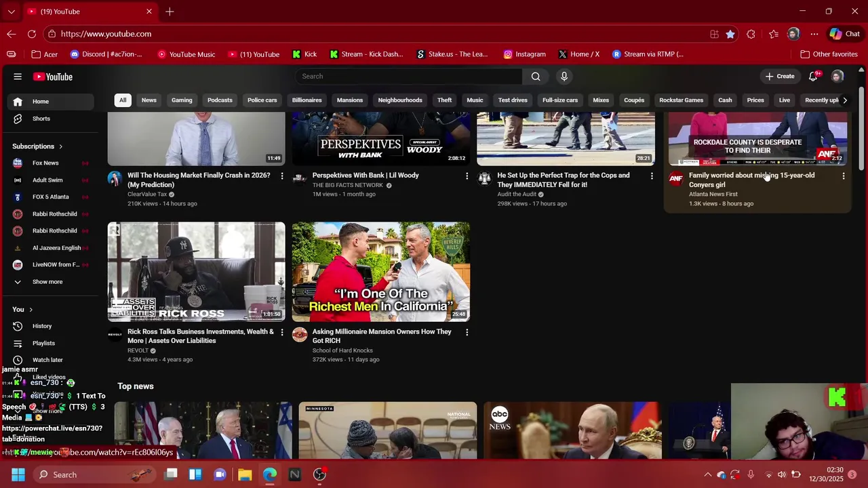The height and width of the screenshot is (488, 868).
Task: Open File Explorer from the taskbar
Action: 245,474
